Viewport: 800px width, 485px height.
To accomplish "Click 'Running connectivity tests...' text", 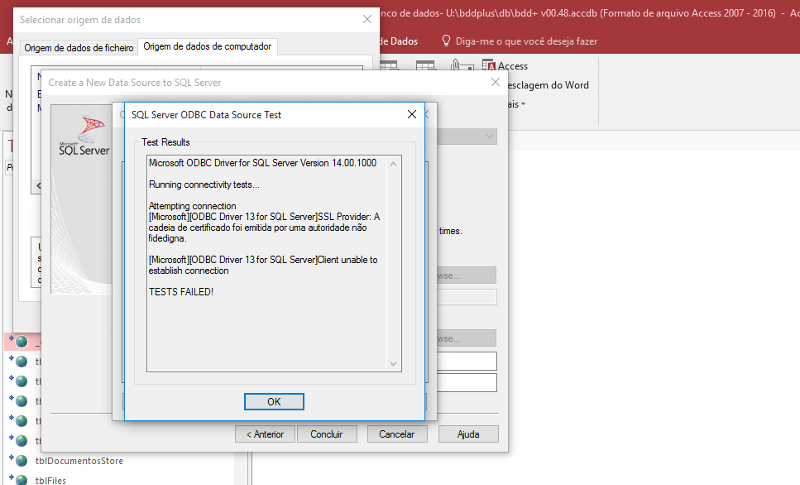I will 204,185.
